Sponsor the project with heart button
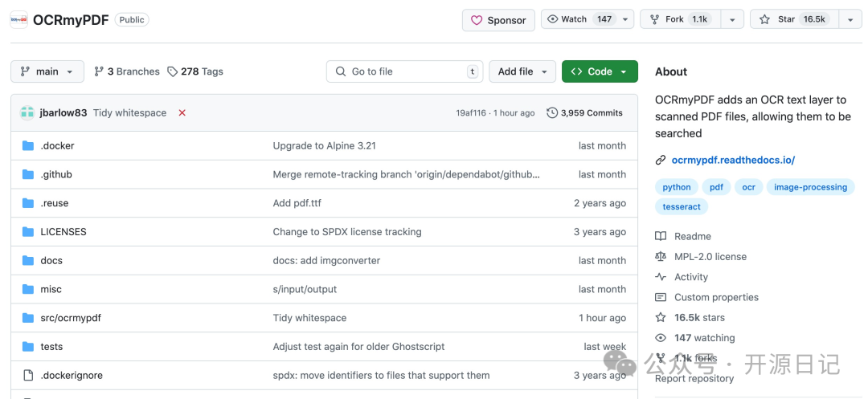The image size is (868, 399). pyautogui.click(x=498, y=20)
